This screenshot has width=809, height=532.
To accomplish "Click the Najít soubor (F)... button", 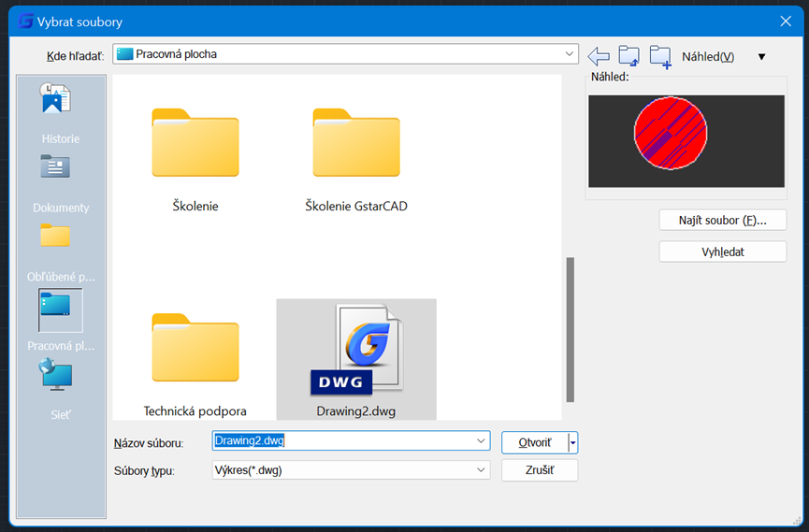I will (722, 221).
